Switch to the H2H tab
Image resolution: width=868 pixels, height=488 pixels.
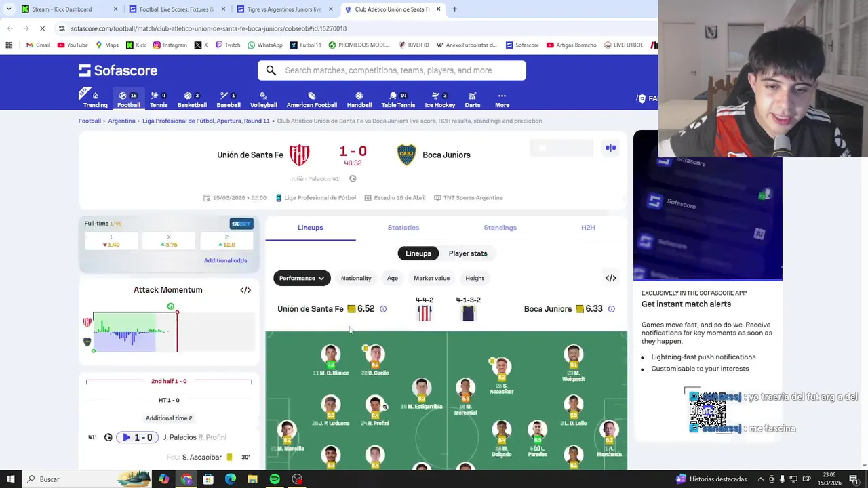[588, 228]
